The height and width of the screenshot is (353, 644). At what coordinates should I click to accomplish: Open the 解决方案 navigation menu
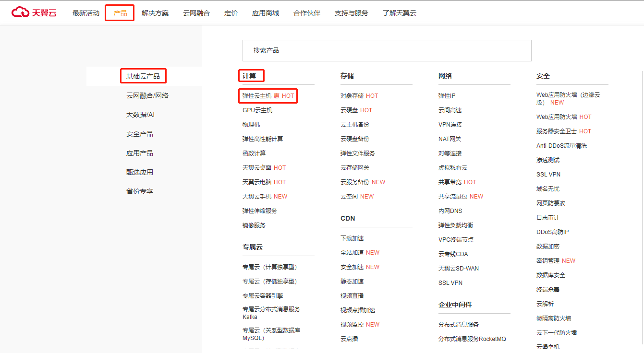(x=155, y=13)
